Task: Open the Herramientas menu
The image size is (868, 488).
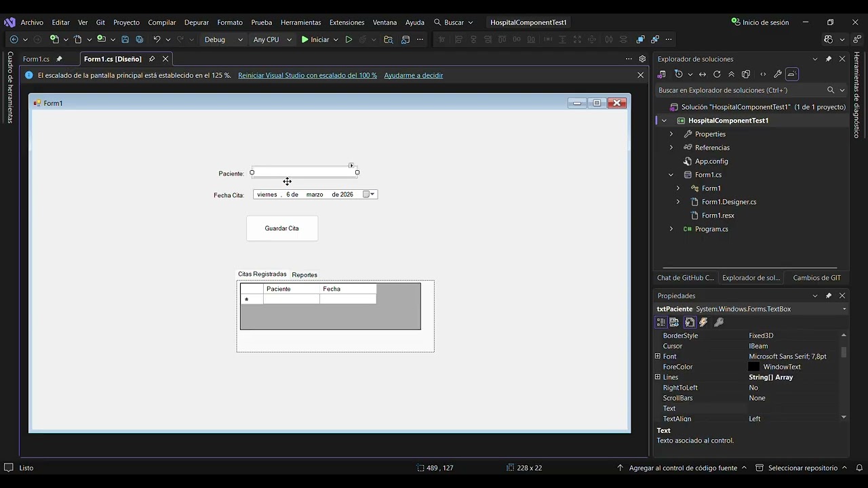Action: click(300, 22)
